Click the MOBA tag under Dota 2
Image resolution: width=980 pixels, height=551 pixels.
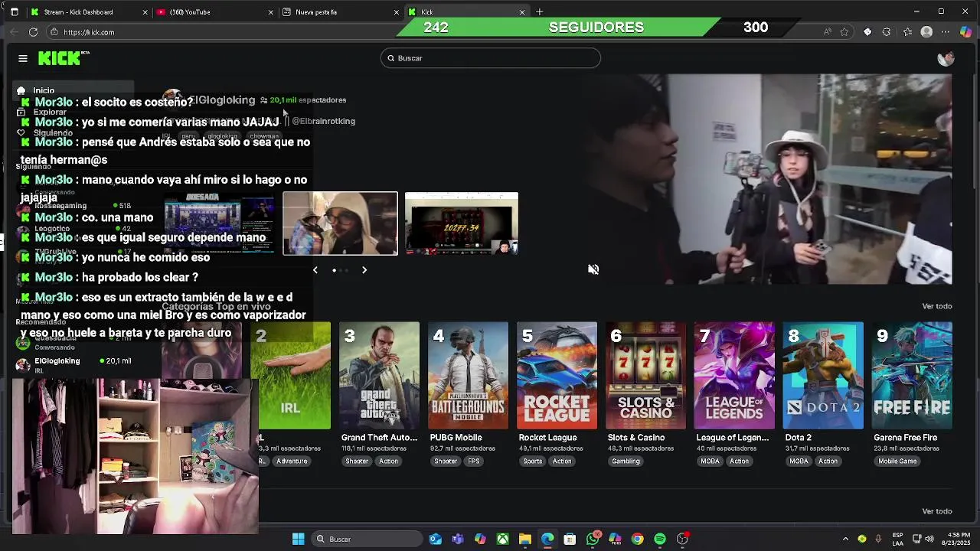(799, 461)
